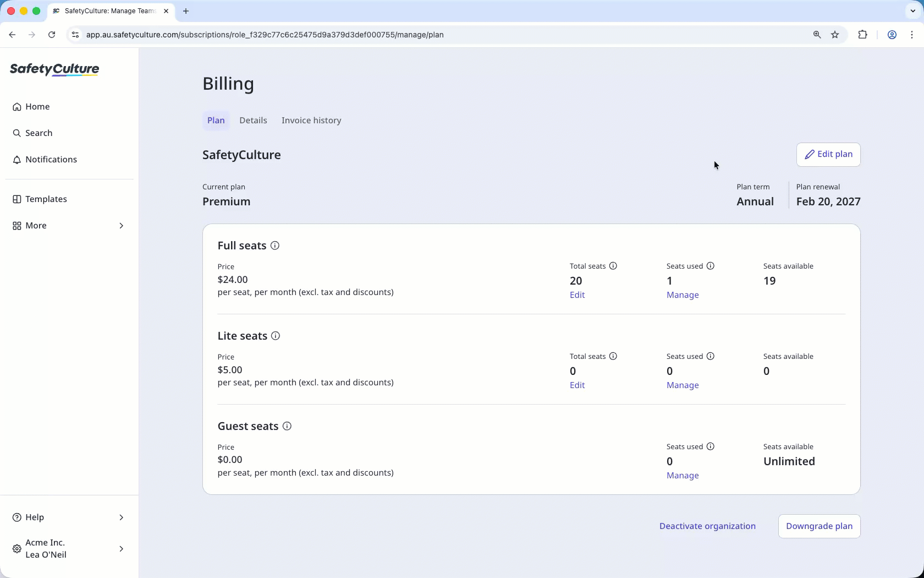The image size is (924, 578).
Task: Go forward in browser history
Action: pos(32,35)
